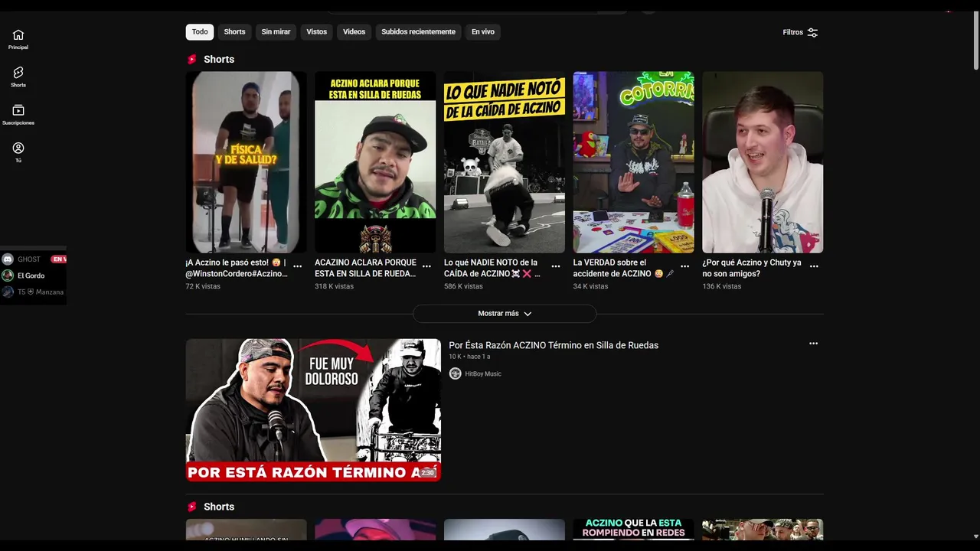The image size is (980, 551).
Task: Click the '136 K vistas' text
Action: 722,286
